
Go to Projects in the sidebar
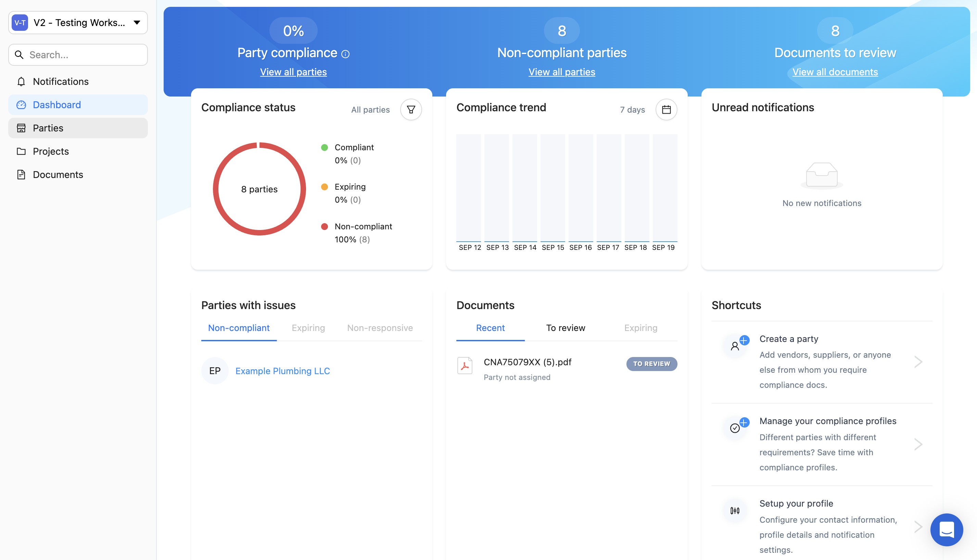(x=51, y=151)
